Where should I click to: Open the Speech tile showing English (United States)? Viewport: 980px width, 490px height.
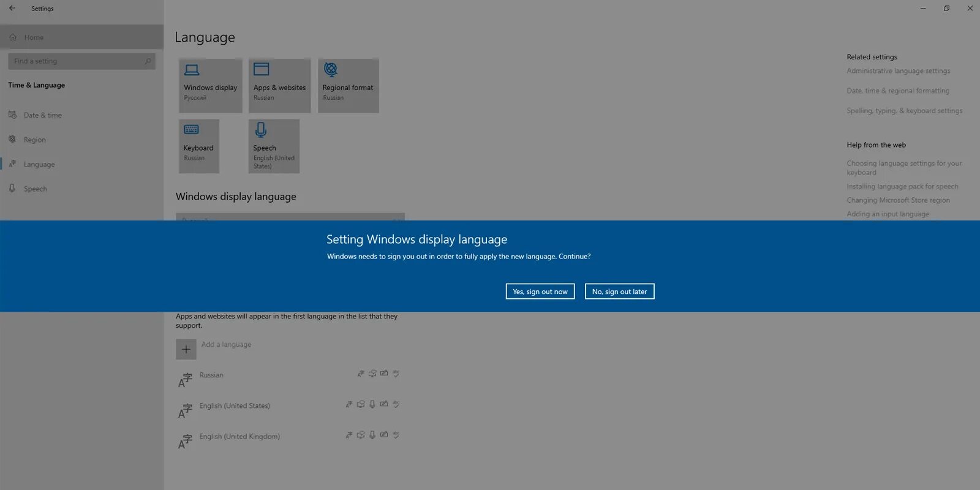(274, 146)
